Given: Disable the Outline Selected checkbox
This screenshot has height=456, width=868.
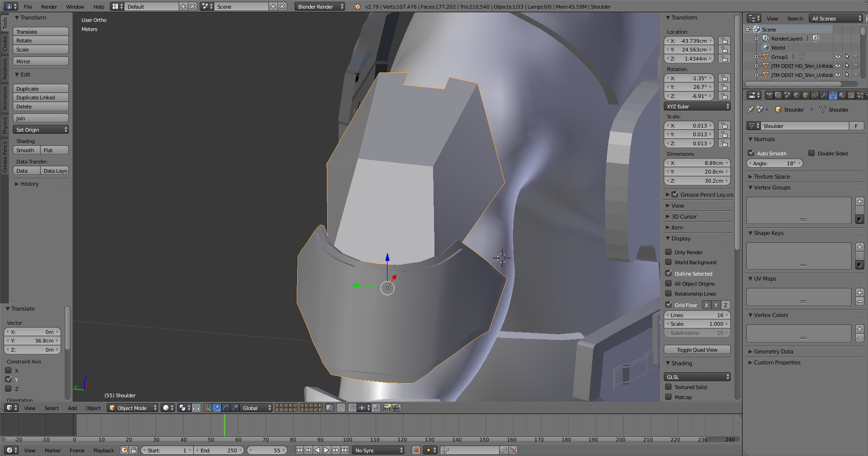Looking at the screenshot, I should point(668,273).
